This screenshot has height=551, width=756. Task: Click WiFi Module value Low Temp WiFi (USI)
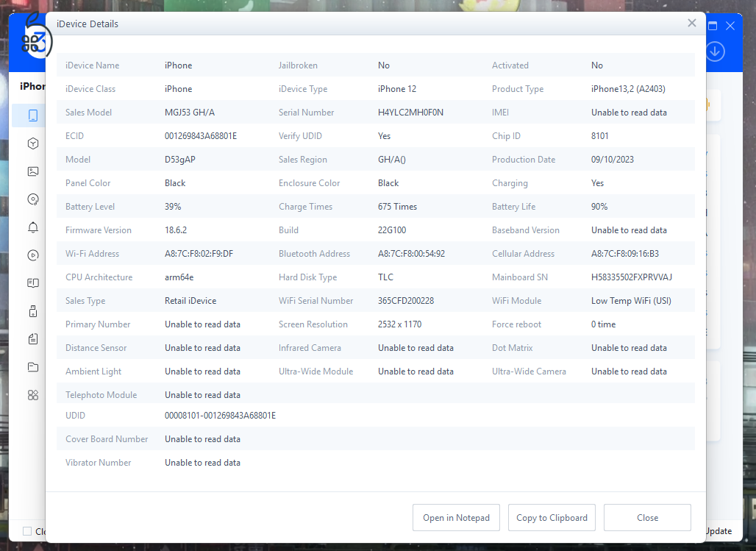[x=631, y=301]
